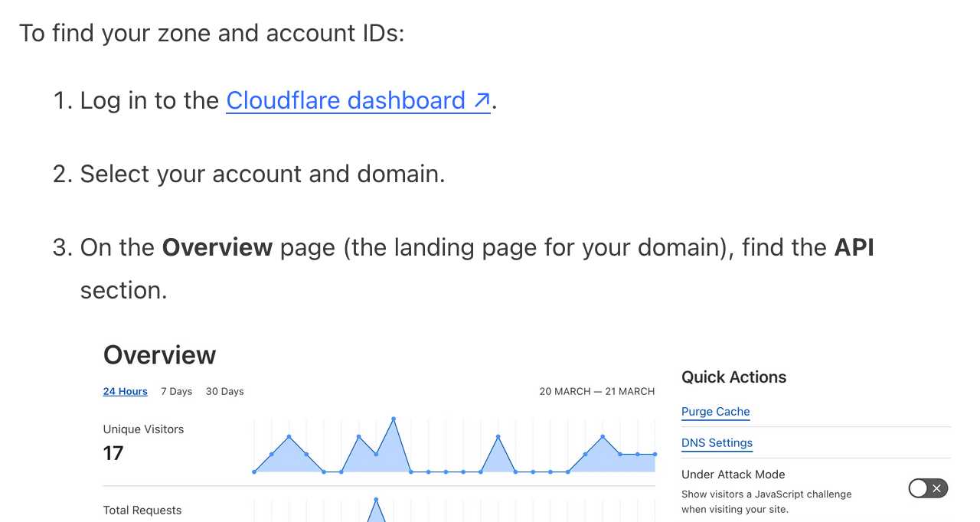Click the bold Overview word in step 3
Image resolution: width=980 pixels, height=522 pixels.
(x=217, y=247)
